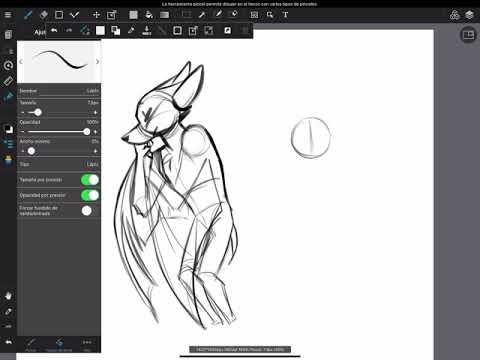Open the Tipo brush type selector
The width and height of the screenshot is (480, 360).
tap(59, 164)
